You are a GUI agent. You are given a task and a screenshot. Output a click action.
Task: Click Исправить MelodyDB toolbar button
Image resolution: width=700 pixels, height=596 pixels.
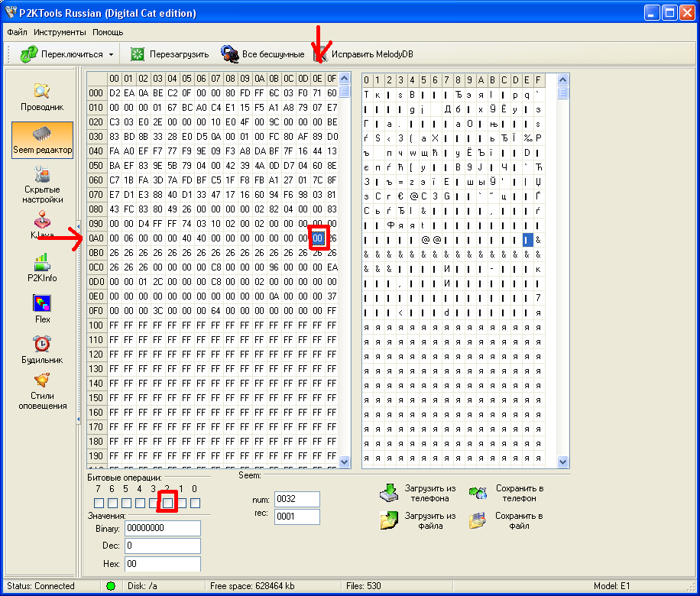364,54
